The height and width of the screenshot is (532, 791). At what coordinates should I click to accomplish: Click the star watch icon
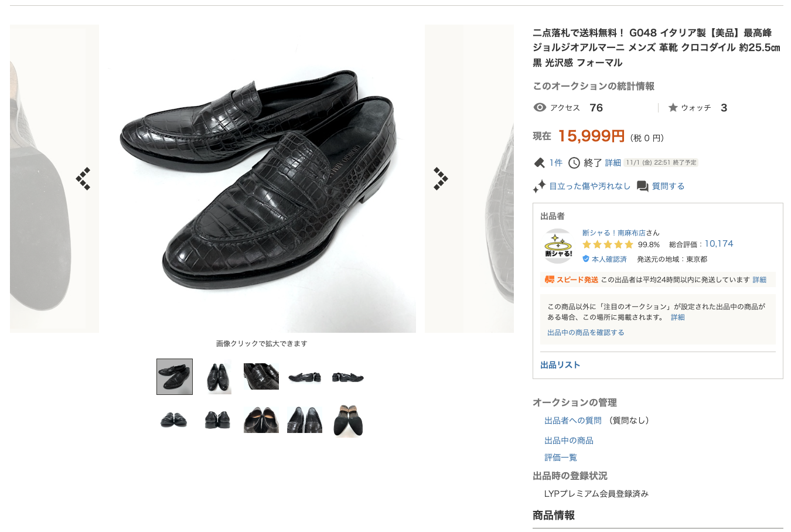[x=673, y=107]
